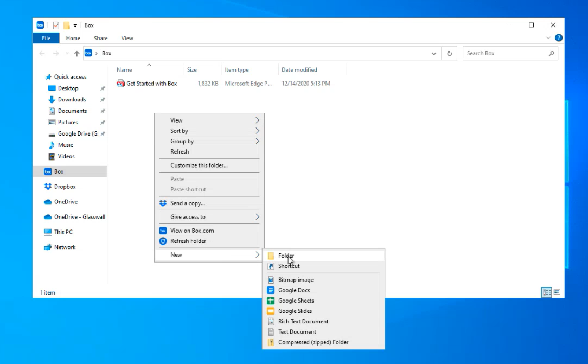Image resolution: width=588 pixels, height=364 pixels.
Task: Select Customize this folder option
Action: coord(199,165)
